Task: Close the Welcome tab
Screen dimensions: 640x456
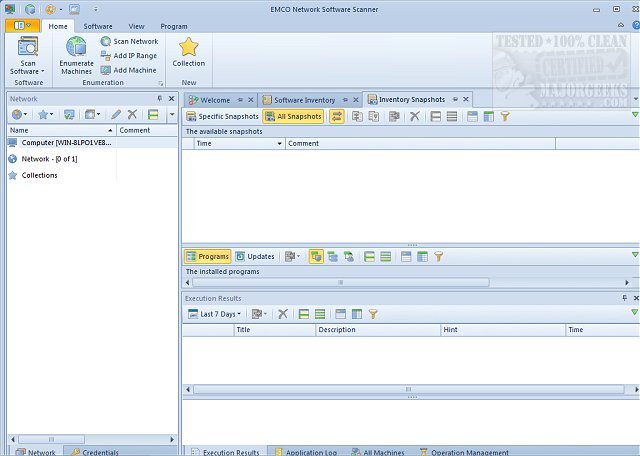Action: coord(251,100)
